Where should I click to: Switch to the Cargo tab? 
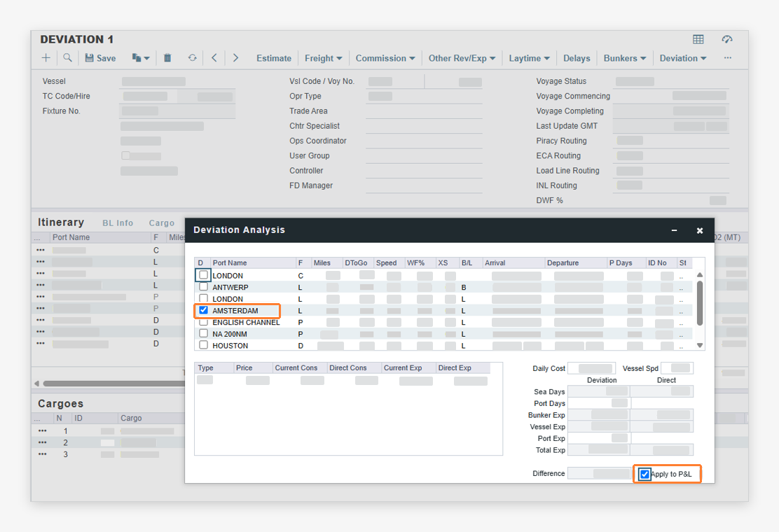pos(161,223)
